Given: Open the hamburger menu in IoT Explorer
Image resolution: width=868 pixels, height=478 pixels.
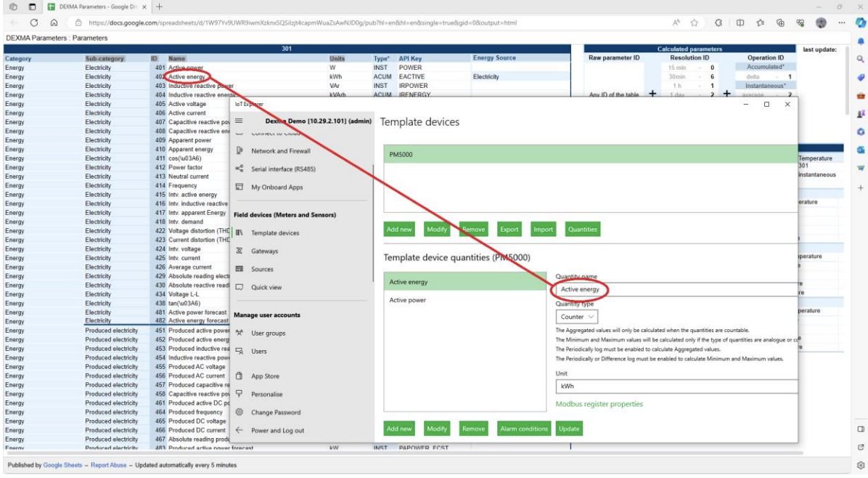Looking at the screenshot, I should (239, 121).
